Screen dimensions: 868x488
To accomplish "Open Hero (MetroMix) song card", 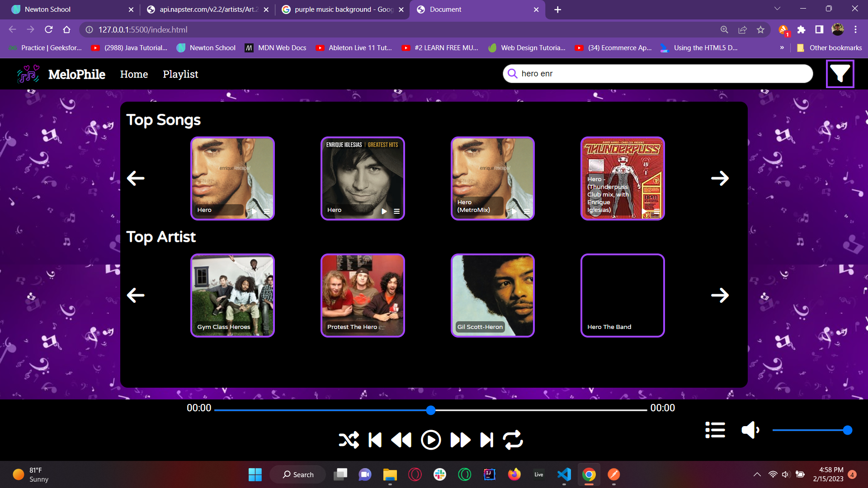I will click(x=492, y=178).
